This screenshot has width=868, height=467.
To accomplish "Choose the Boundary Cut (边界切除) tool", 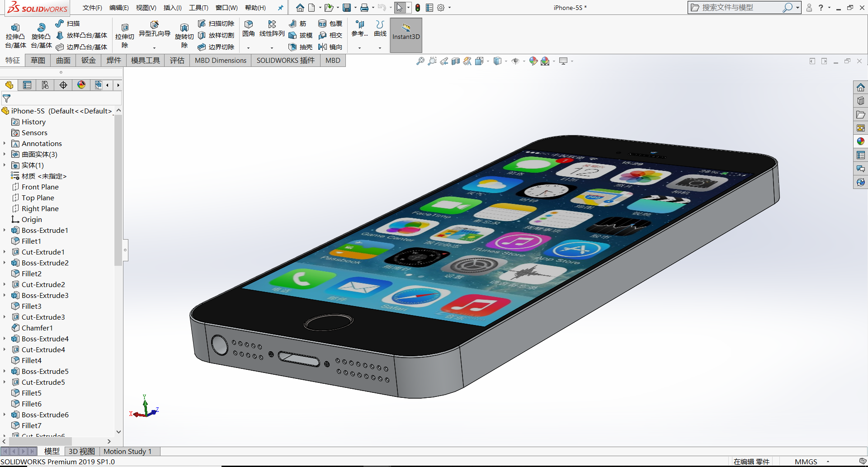I will 216,47.
